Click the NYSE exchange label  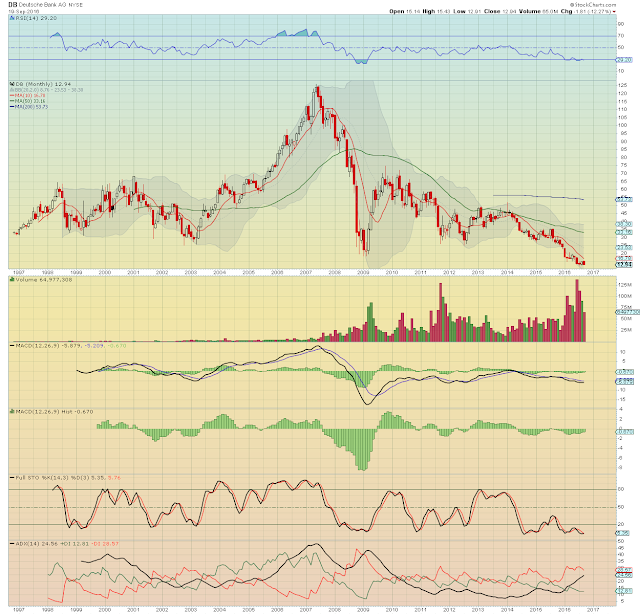pyautogui.click(x=76, y=5)
